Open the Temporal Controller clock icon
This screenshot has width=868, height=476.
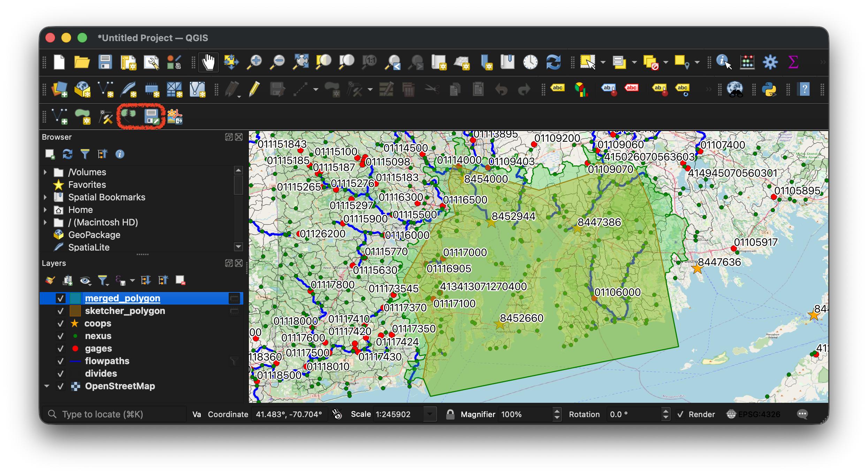pos(530,62)
